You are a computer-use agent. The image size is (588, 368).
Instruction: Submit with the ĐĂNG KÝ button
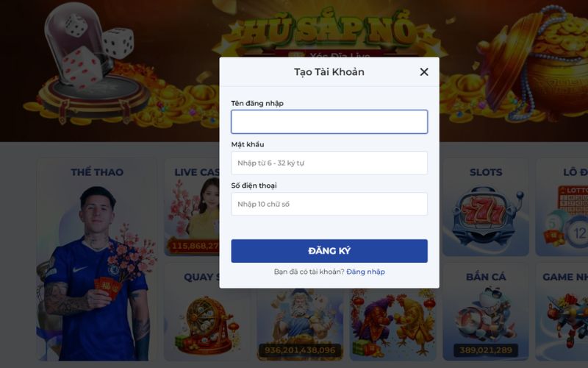(329, 251)
